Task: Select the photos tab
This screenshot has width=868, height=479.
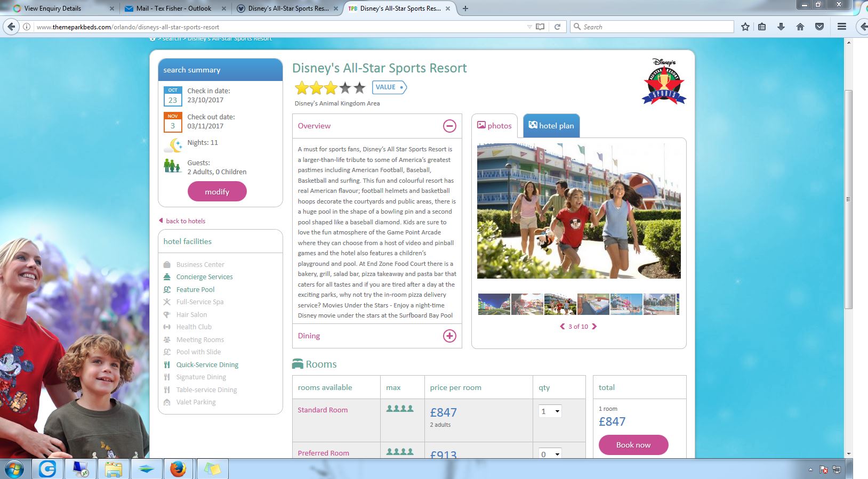Action: point(494,126)
